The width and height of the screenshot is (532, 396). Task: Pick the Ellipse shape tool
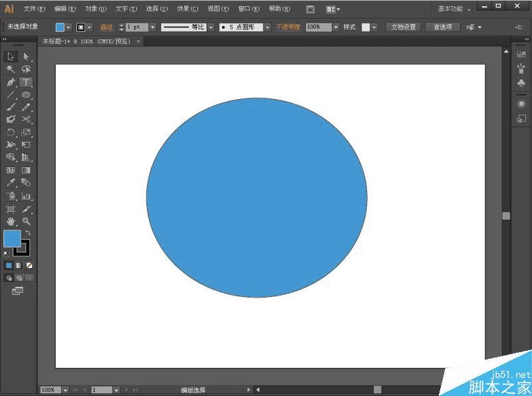(x=26, y=95)
